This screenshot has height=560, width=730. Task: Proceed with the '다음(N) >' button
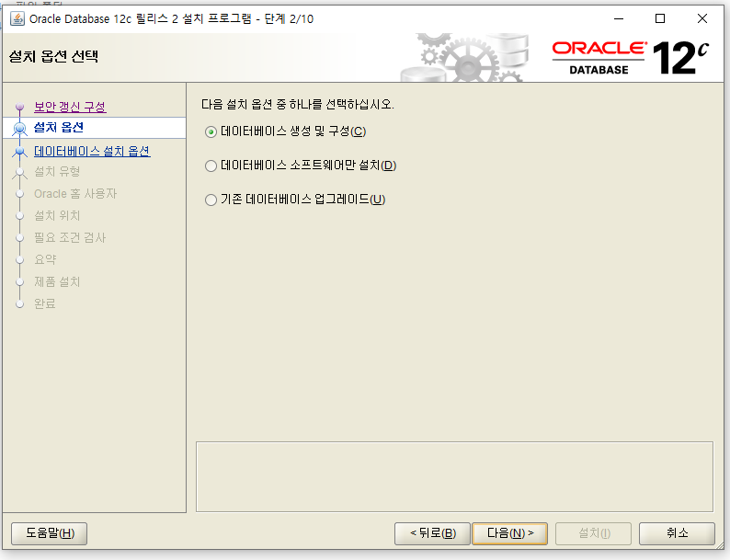pos(509,533)
